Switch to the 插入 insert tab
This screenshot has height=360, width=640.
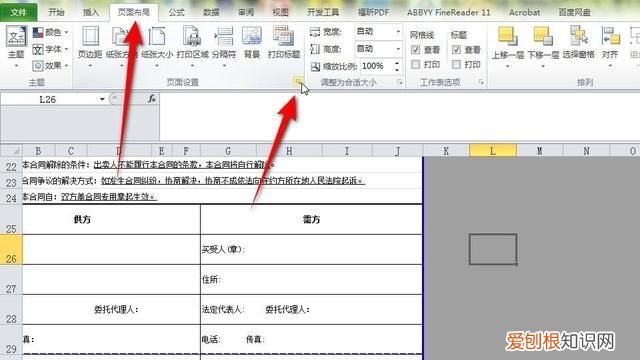tap(91, 12)
